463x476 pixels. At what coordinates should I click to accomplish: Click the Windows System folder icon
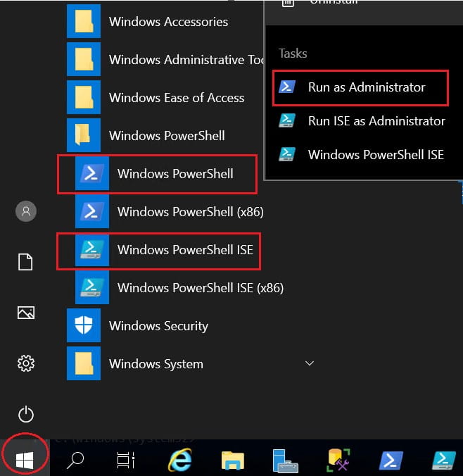pos(84,363)
